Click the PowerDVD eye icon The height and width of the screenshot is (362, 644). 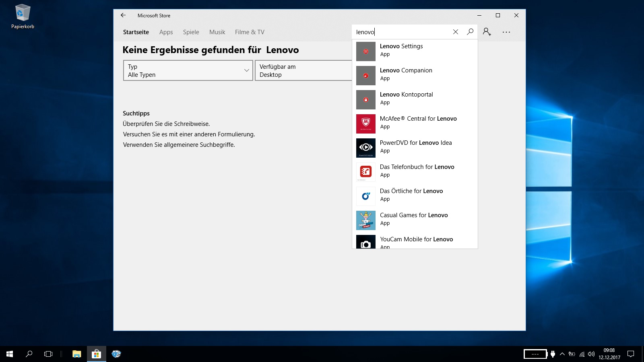pyautogui.click(x=366, y=148)
